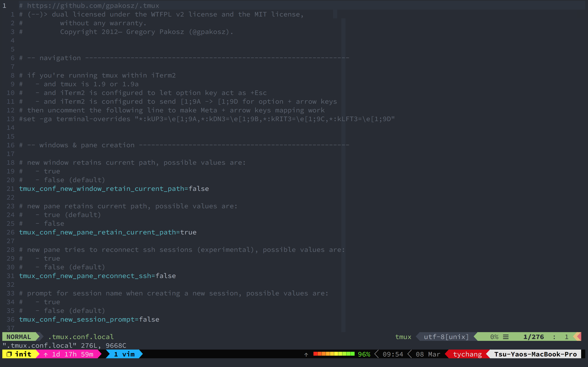Click the 'false' value of new_window_retain_current_path
The image size is (588, 367).
(x=199, y=189)
